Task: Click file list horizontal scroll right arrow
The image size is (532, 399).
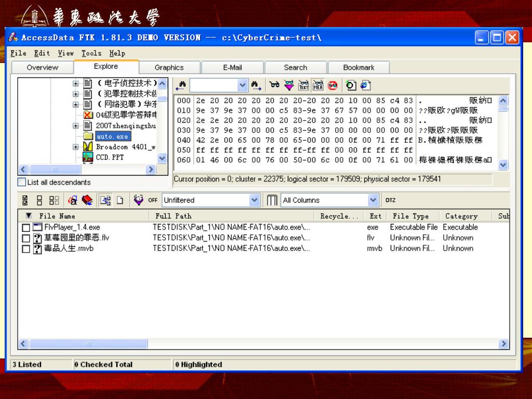Action: pyautogui.click(x=503, y=344)
